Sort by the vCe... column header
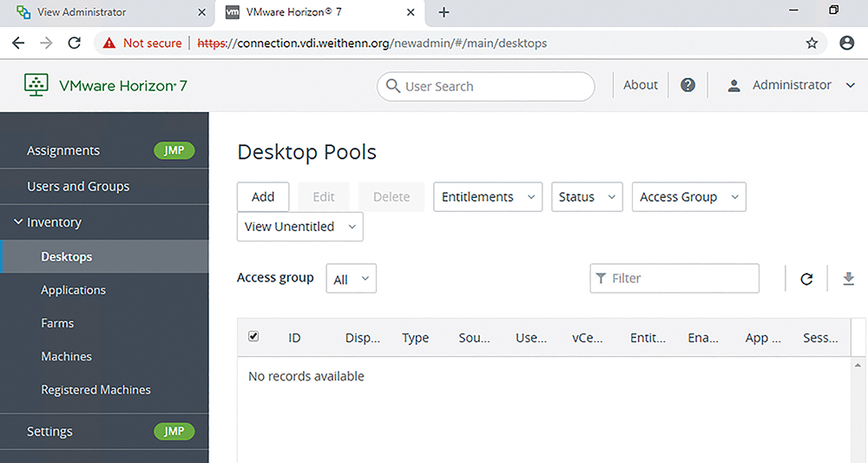This screenshot has height=463, width=868. point(588,338)
